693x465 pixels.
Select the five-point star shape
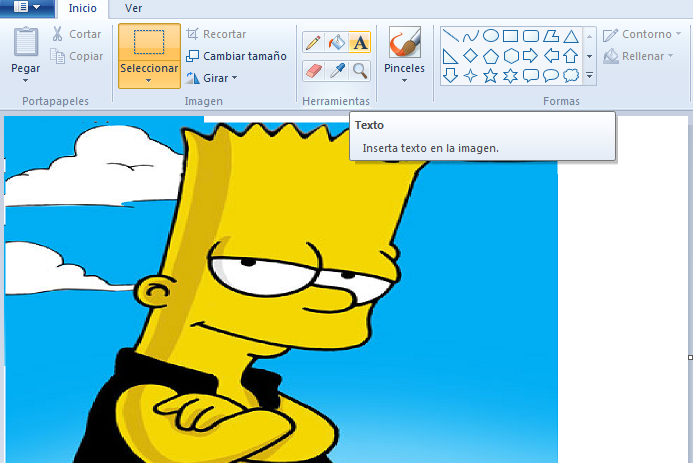coord(491,76)
